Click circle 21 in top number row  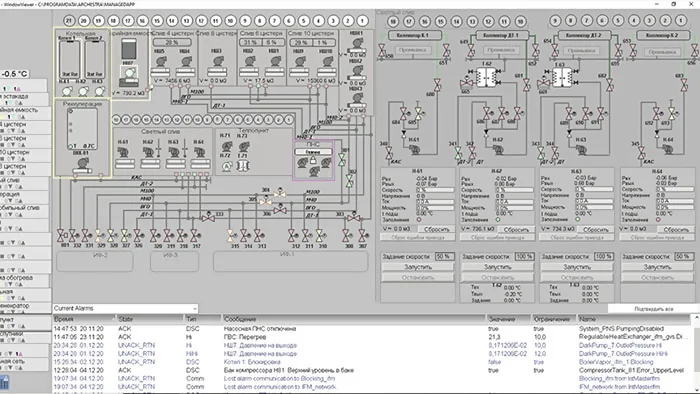69,21
